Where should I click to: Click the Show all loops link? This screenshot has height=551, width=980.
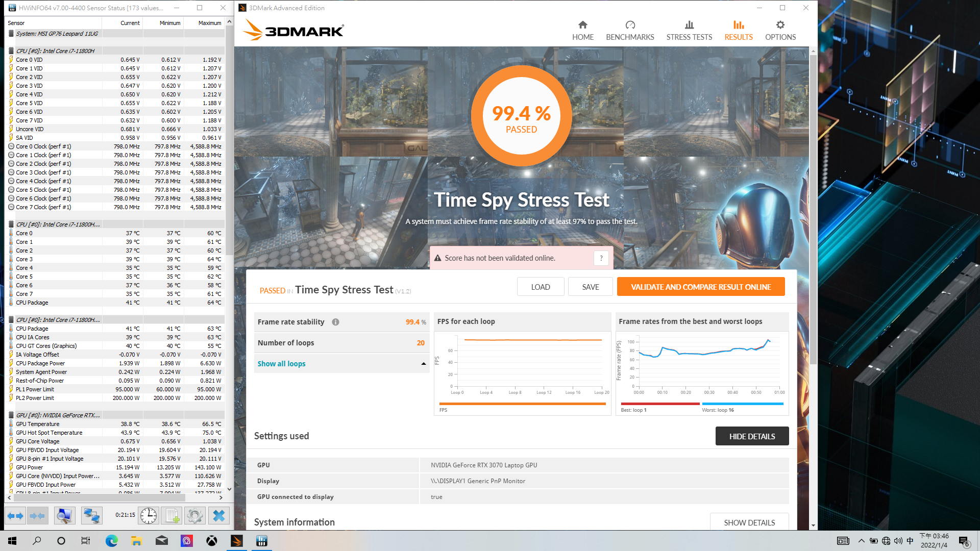pos(281,364)
